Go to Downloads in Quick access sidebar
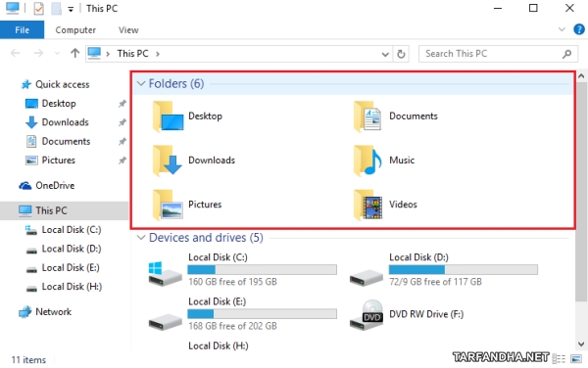 click(66, 122)
